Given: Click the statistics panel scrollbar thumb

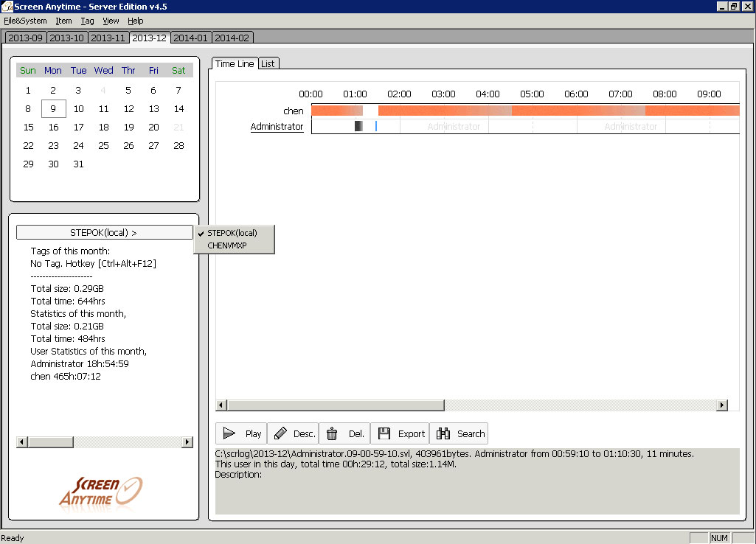Looking at the screenshot, I should 51,442.
